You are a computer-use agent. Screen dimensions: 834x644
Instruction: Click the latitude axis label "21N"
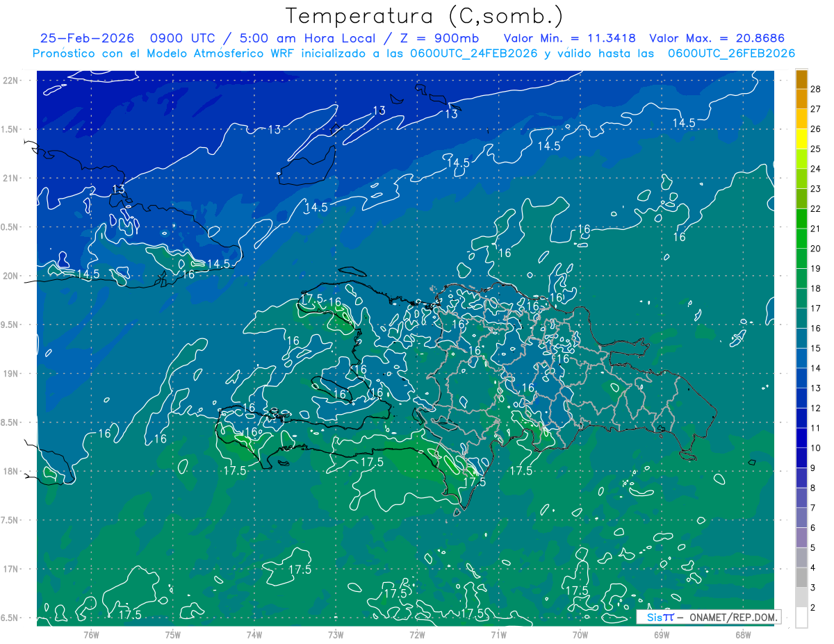11,178
